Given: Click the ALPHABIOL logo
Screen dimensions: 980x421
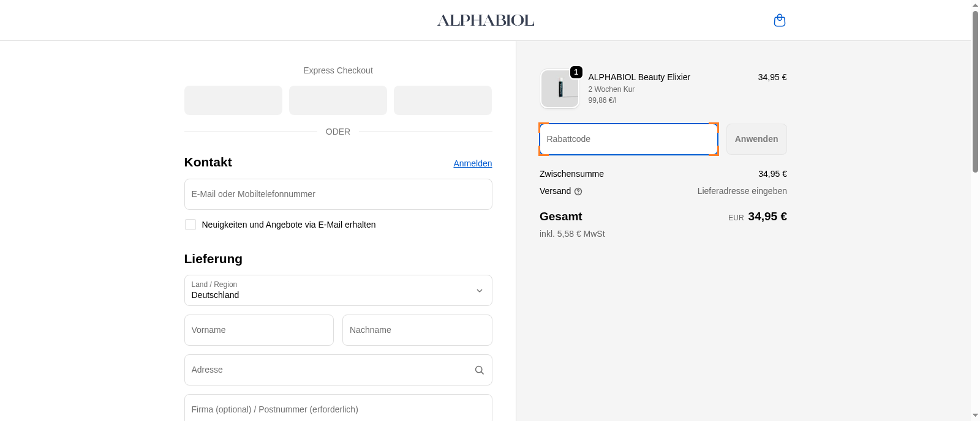Looking at the screenshot, I should [x=486, y=20].
